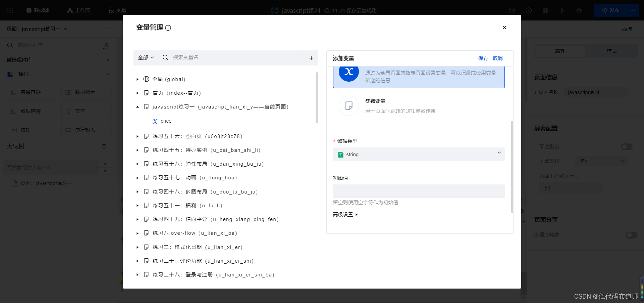Switch to the 属性 tab
Viewport: 644px width, 303px height.
(560, 51)
